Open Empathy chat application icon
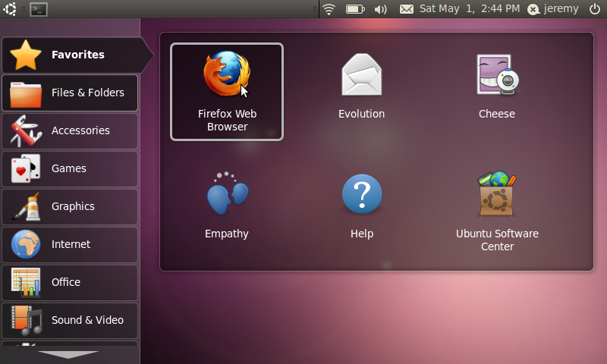 point(227,193)
